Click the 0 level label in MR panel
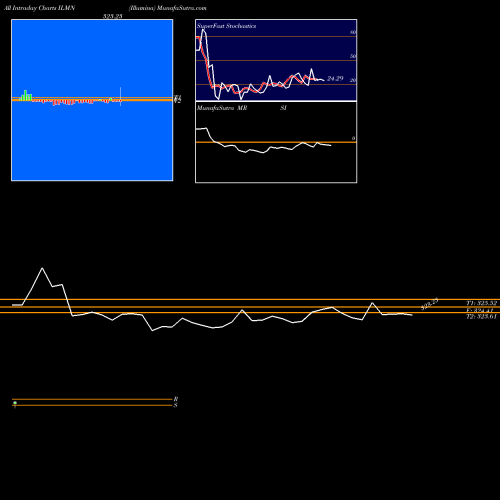 pyautogui.click(x=353, y=138)
